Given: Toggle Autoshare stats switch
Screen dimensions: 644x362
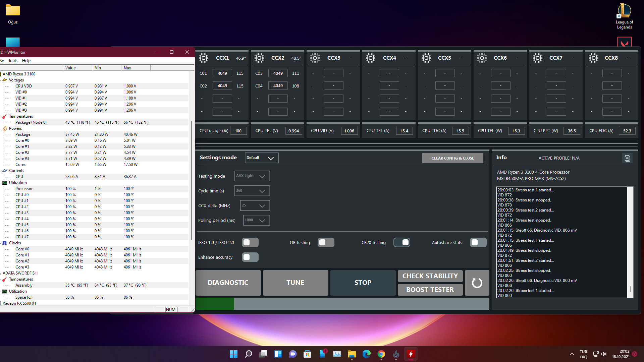Looking at the screenshot, I should [478, 242].
